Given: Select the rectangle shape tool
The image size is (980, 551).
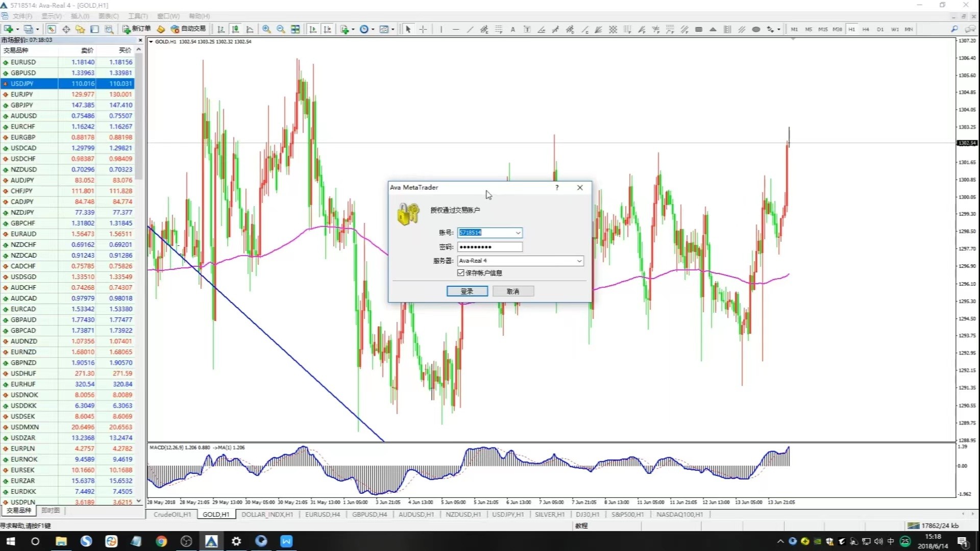Looking at the screenshot, I should coord(699,29).
